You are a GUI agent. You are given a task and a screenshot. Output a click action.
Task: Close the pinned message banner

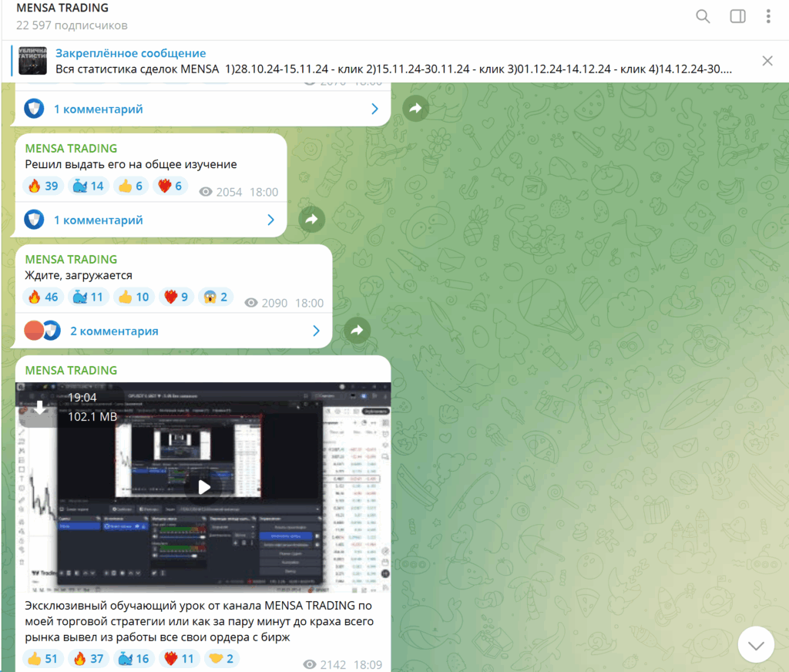coord(767,61)
